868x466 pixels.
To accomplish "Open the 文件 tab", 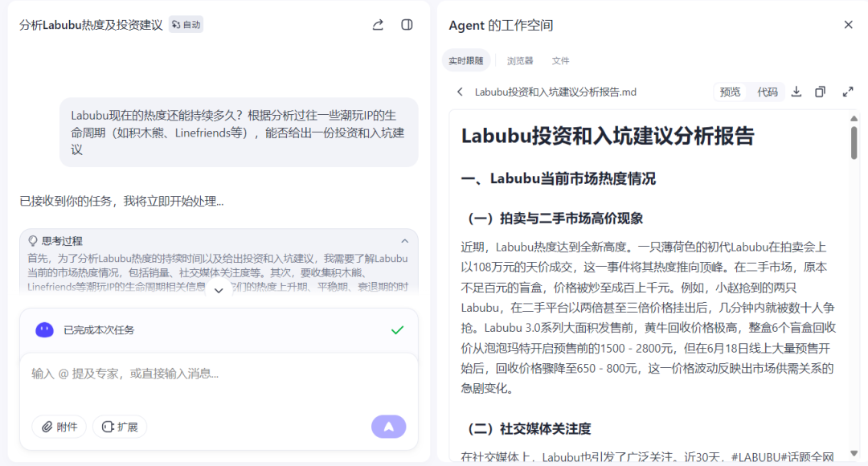I will click(561, 61).
